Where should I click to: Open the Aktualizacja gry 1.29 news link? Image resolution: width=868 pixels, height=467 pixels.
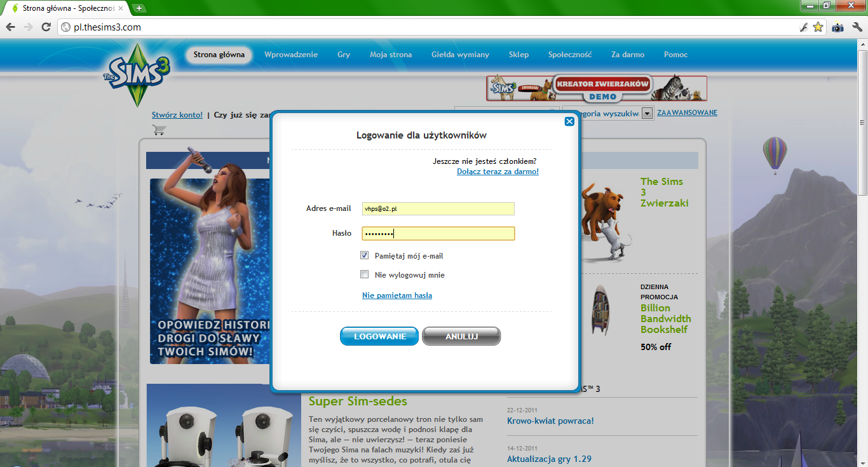[x=549, y=459]
